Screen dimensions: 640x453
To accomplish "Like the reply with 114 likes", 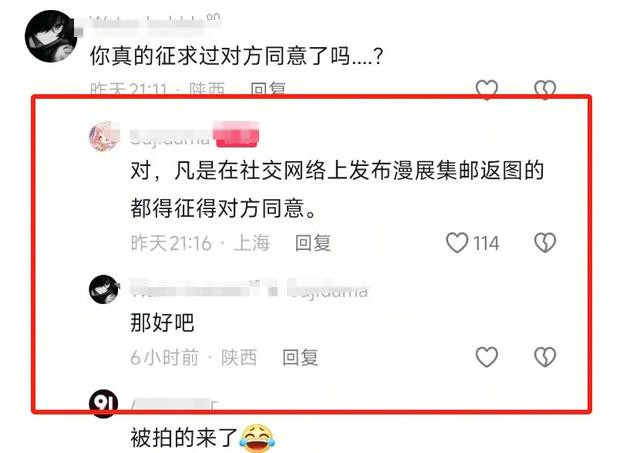I will 457,243.
